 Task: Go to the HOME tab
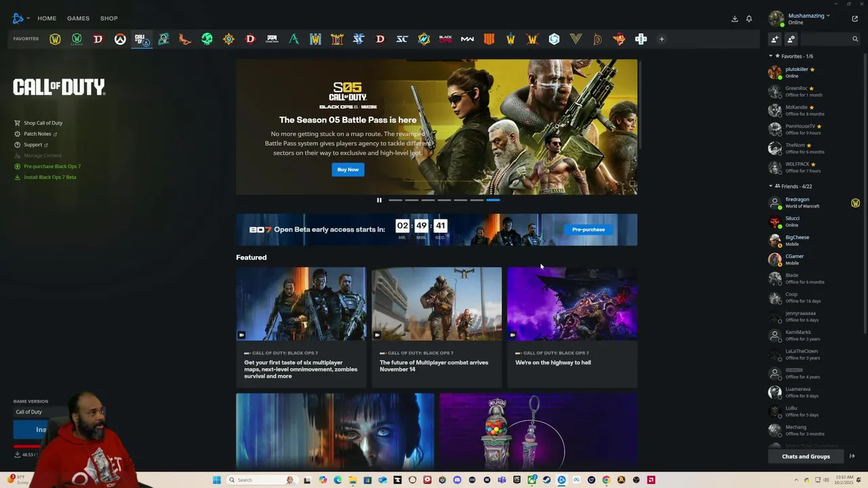click(x=47, y=18)
